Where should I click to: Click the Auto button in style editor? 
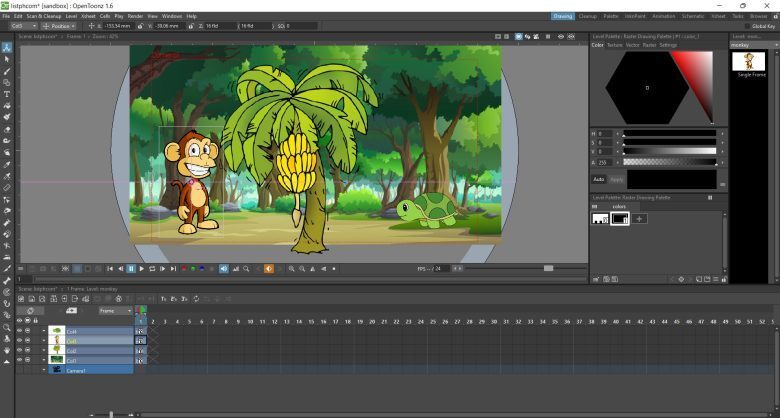[598, 179]
